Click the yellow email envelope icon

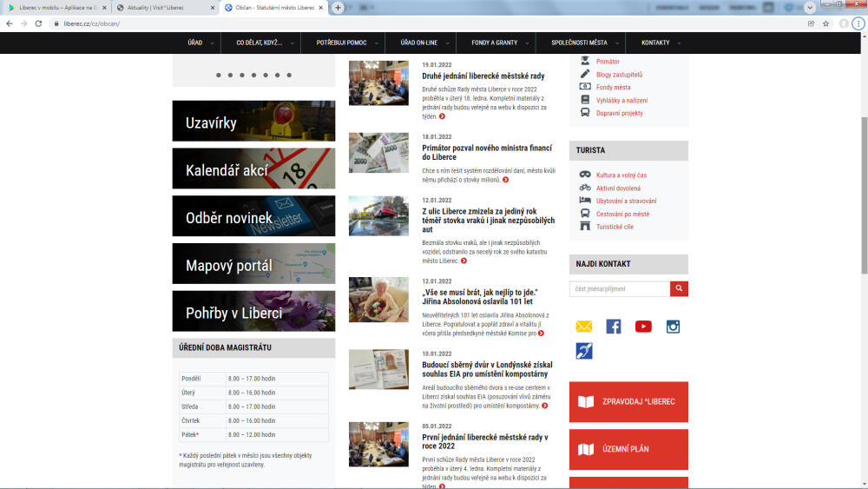pos(584,327)
